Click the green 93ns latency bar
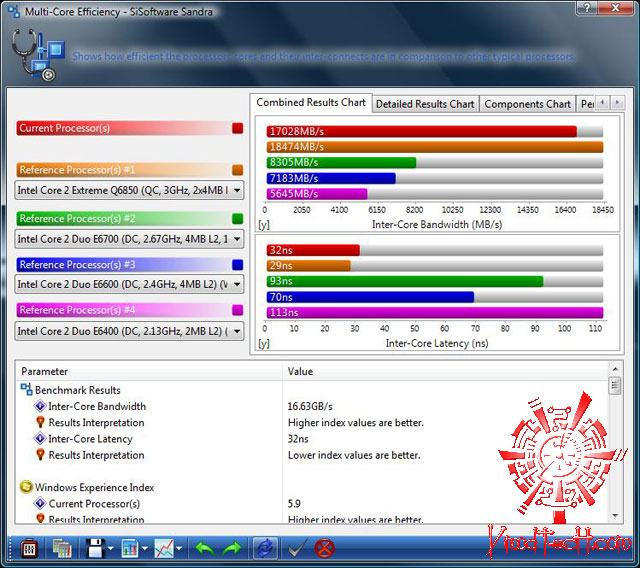 (404, 281)
